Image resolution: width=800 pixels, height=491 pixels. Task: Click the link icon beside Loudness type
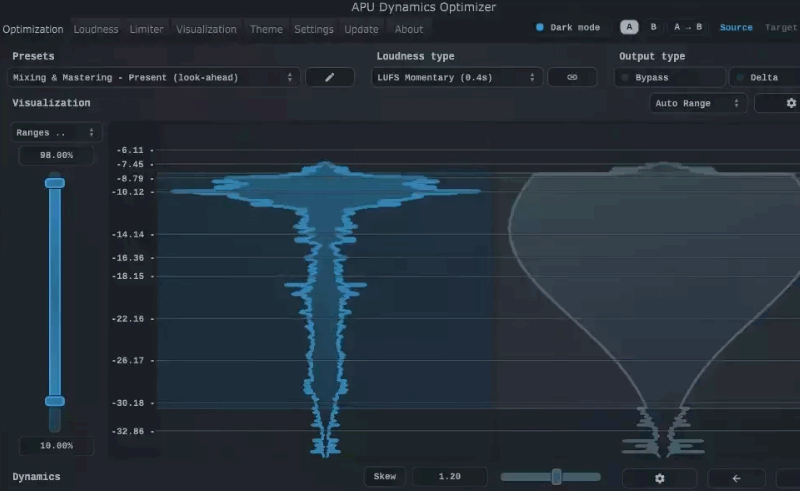pos(572,77)
